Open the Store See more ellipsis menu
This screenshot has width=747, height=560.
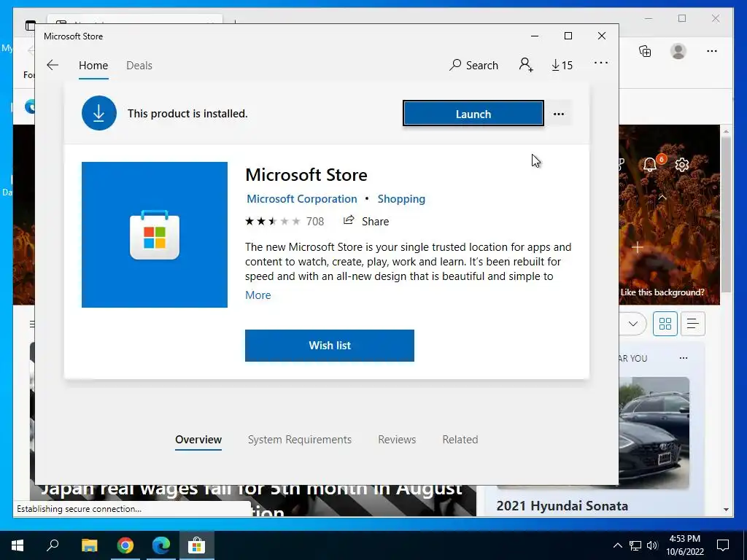point(601,63)
